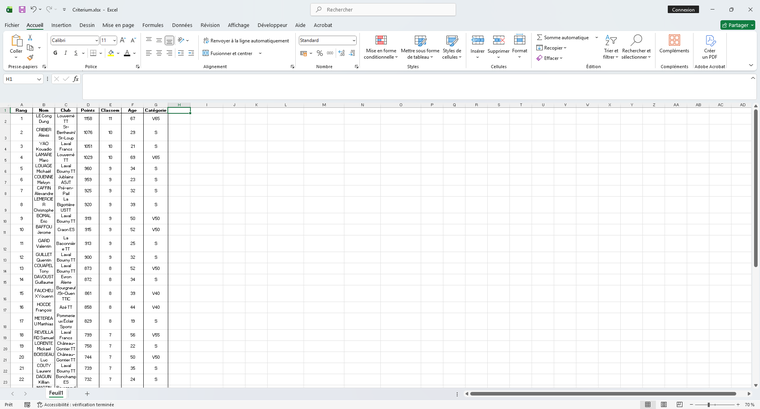Open the Compléments add-ins icon

click(674, 42)
